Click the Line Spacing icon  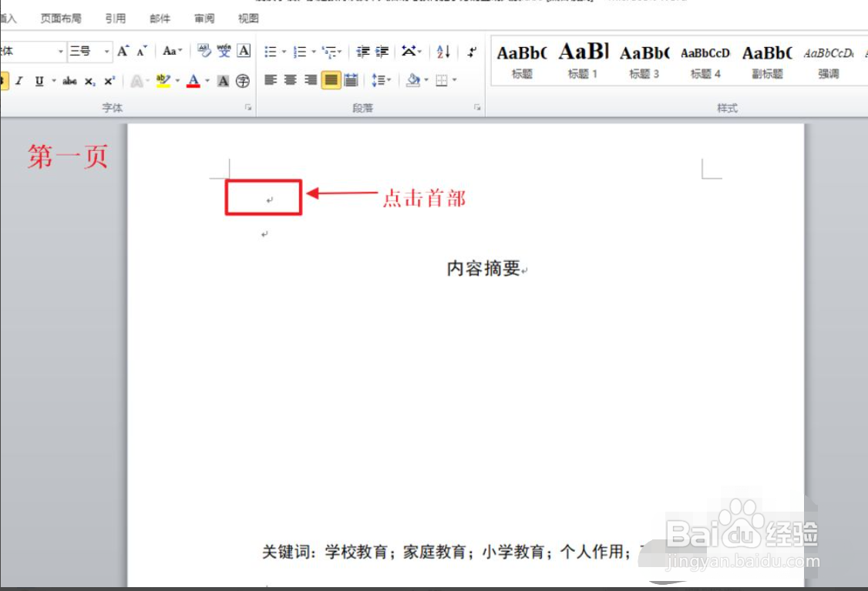(378, 80)
